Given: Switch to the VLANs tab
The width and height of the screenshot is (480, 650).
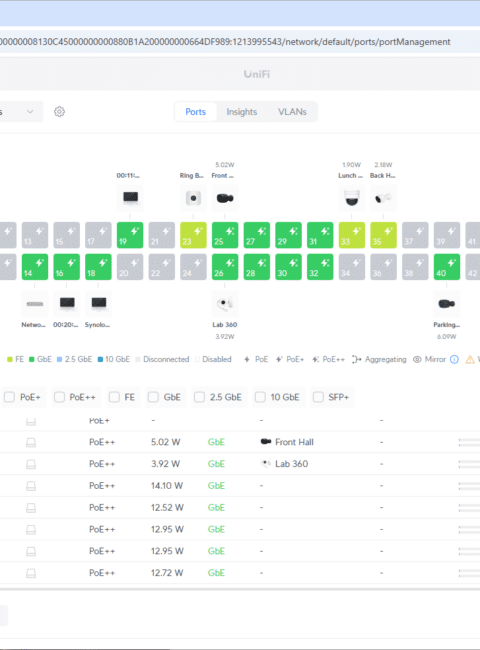Looking at the screenshot, I should [x=292, y=112].
